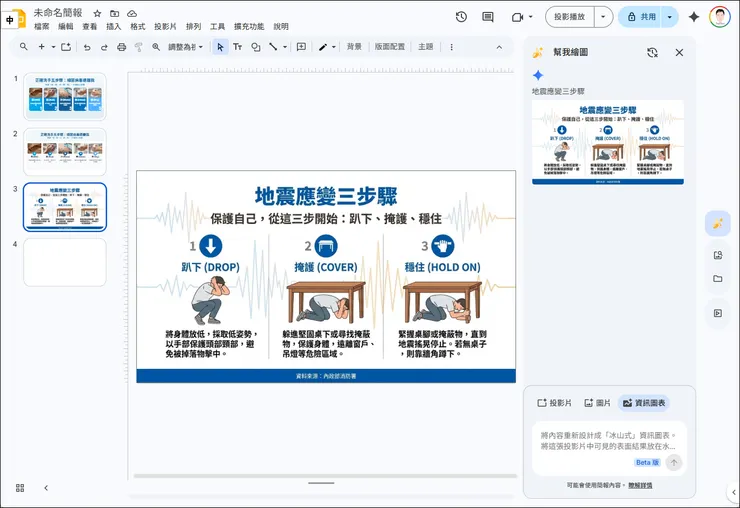
Task: Switch to grid view of slides
Action: (20, 488)
